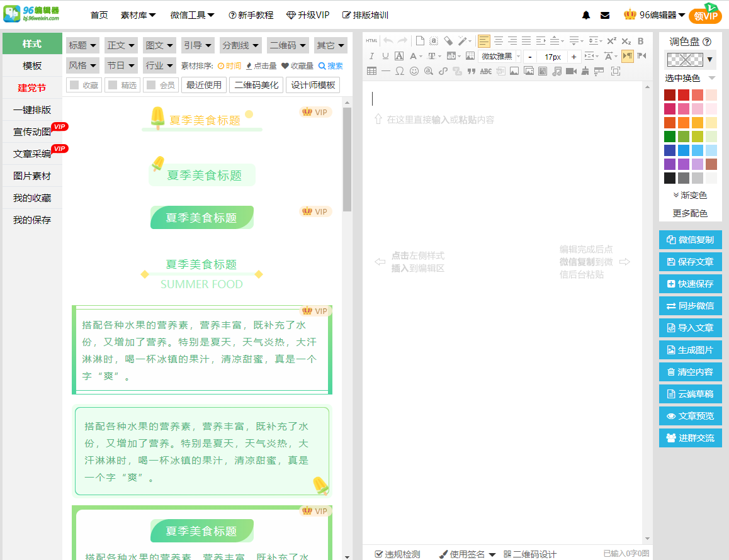
Task: Insert the special character Ω
Action: 399,70
